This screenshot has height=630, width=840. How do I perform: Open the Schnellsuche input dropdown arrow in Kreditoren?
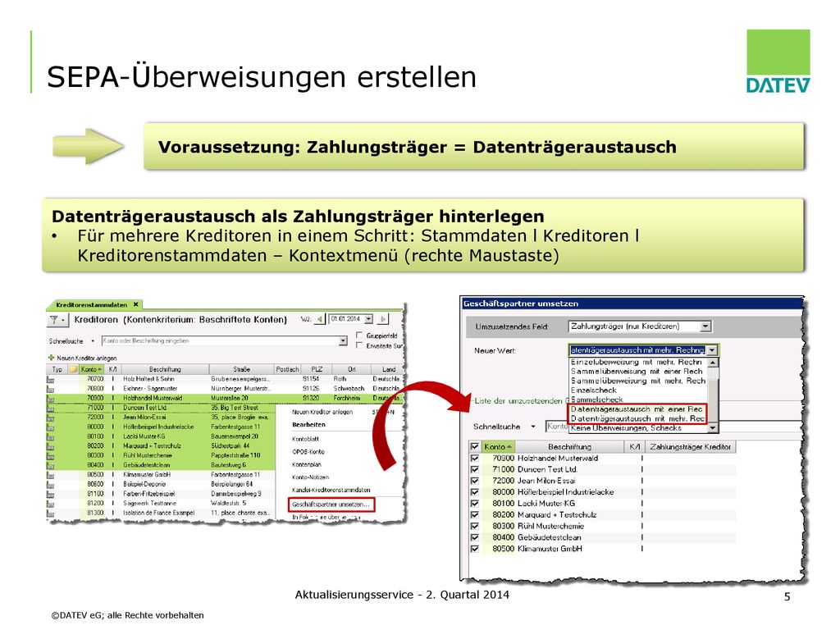coord(343,340)
